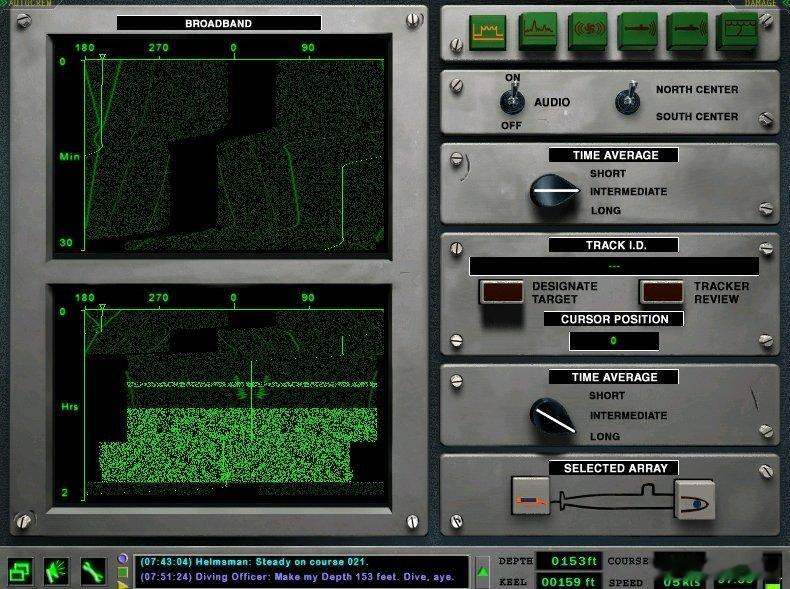
Task: Click the COURSE readout display
Action: point(680,561)
